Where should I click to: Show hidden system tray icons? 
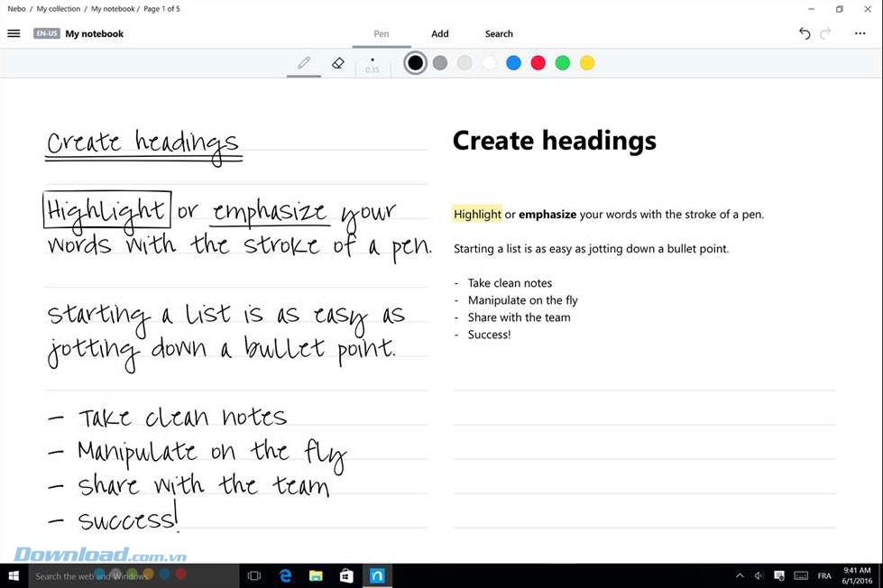pos(740,575)
